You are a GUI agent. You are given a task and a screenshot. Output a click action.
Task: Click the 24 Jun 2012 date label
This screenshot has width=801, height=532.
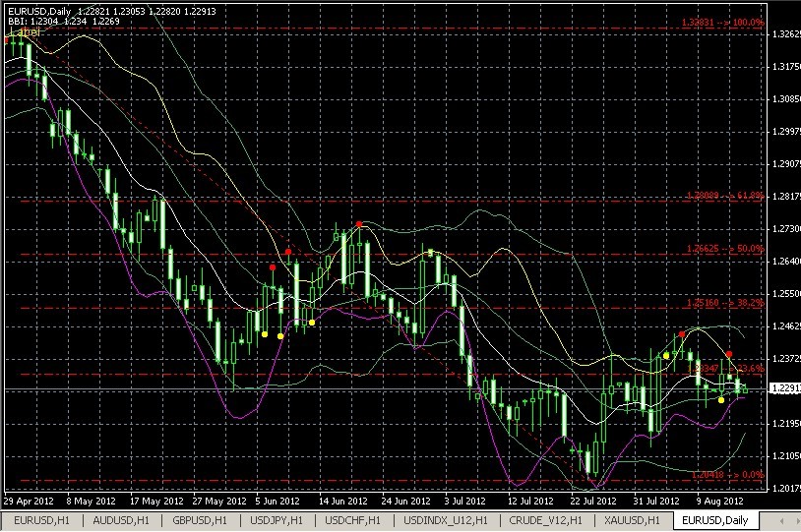[x=406, y=502]
